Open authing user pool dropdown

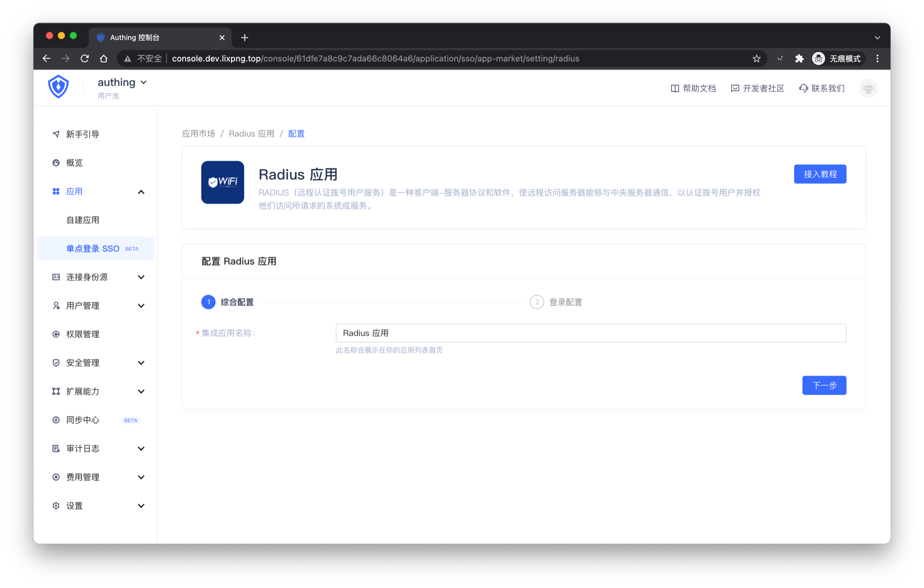pyautogui.click(x=122, y=83)
